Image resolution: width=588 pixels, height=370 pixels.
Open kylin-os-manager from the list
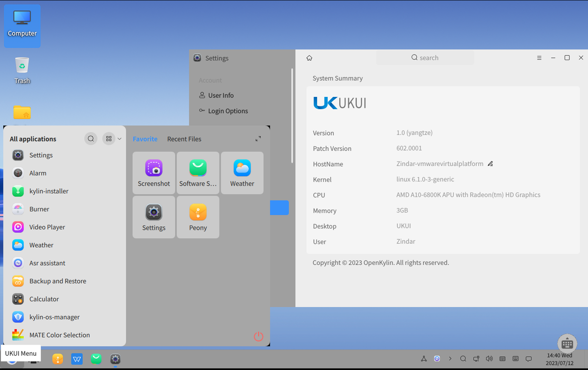[x=65, y=317]
